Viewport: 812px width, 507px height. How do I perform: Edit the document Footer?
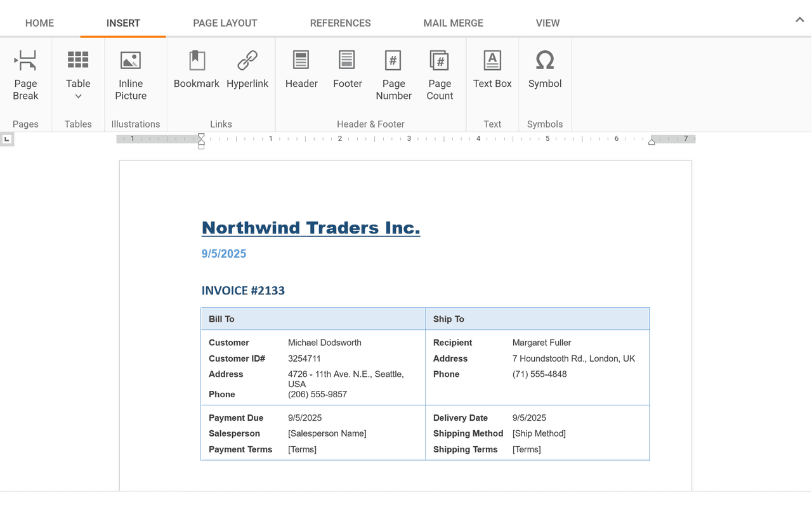[348, 70]
